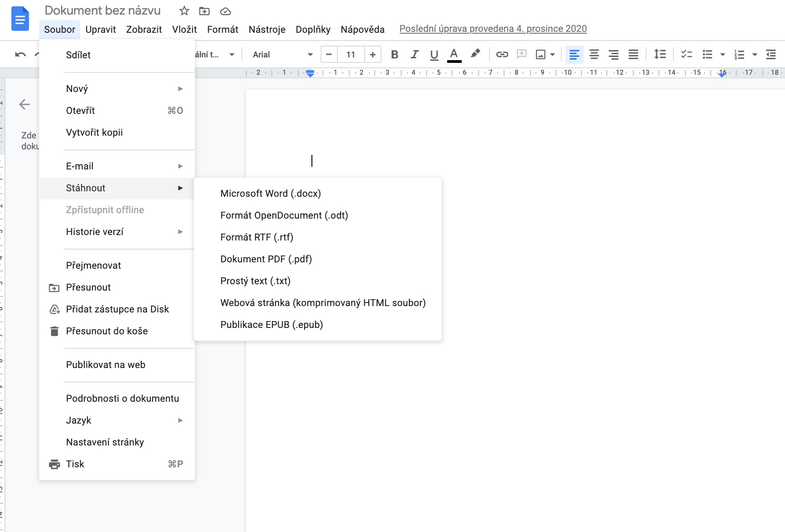Open the text color picker
Viewport: 785px width, 532px height.
pyautogui.click(x=454, y=55)
